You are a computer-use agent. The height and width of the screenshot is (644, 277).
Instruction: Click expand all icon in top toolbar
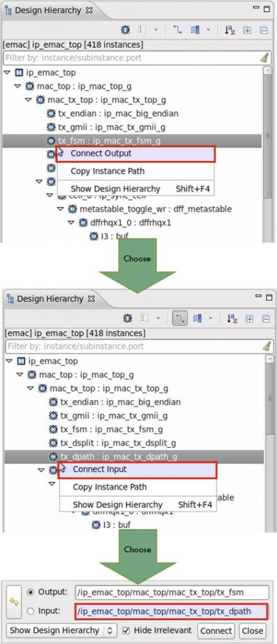pos(247,30)
